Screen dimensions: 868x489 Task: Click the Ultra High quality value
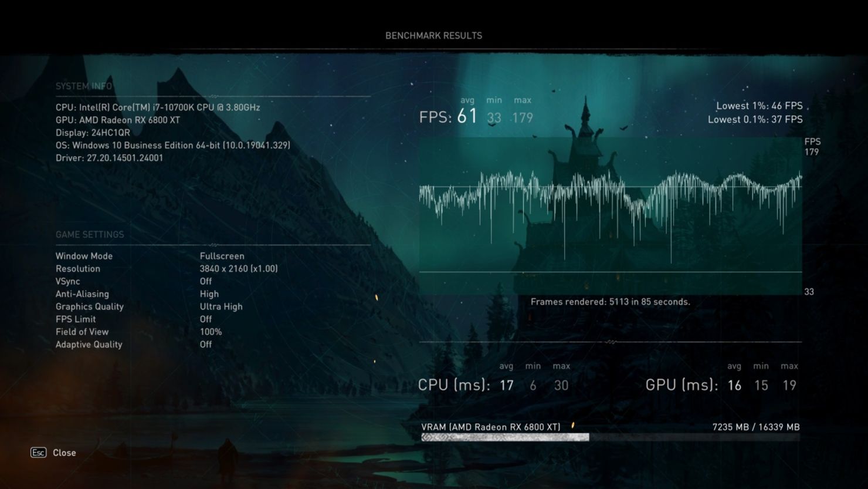pyautogui.click(x=221, y=306)
